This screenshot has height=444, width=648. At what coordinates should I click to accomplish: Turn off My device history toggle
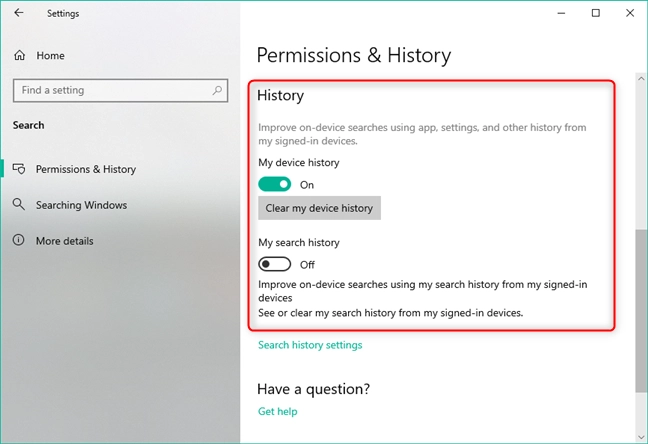[x=274, y=184]
